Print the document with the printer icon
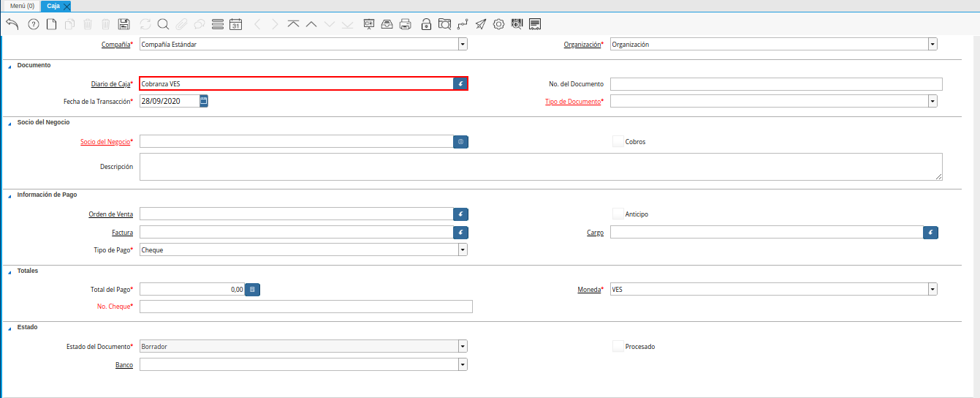 pyautogui.click(x=406, y=24)
